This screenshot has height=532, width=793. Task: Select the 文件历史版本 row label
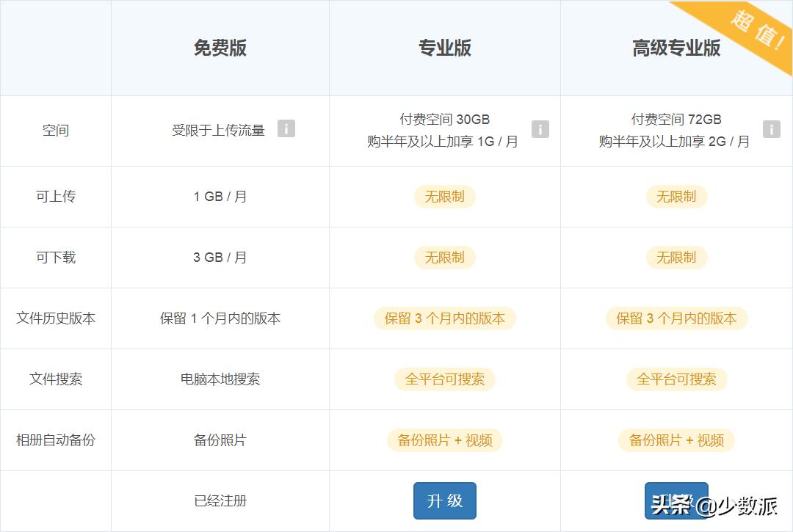(55, 318)
